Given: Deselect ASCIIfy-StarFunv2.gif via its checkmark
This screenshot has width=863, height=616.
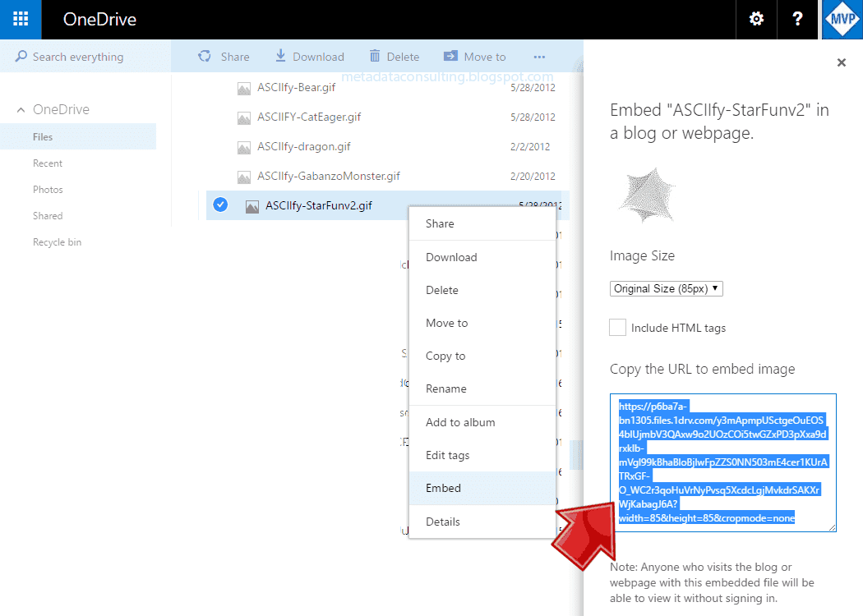Looking at the screenshot, I should [219, 205].
